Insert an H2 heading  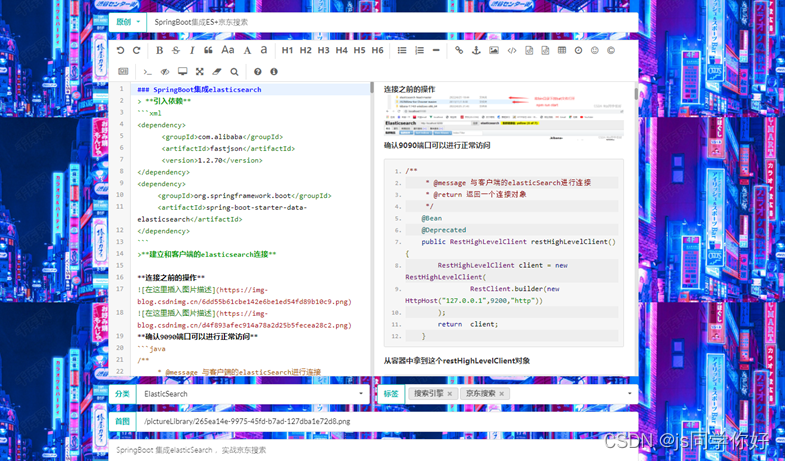[305, 50]
